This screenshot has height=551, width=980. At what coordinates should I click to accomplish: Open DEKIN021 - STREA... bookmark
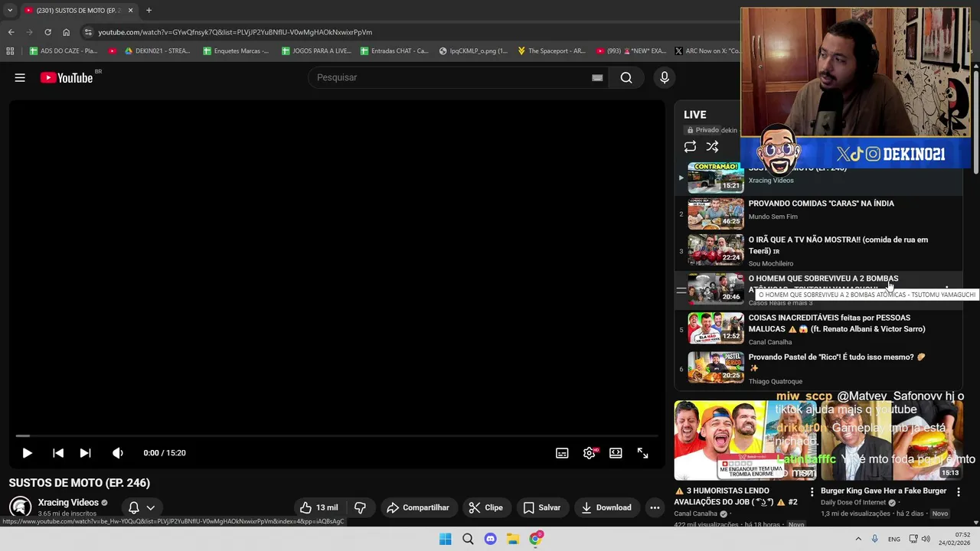pos(156,51)
